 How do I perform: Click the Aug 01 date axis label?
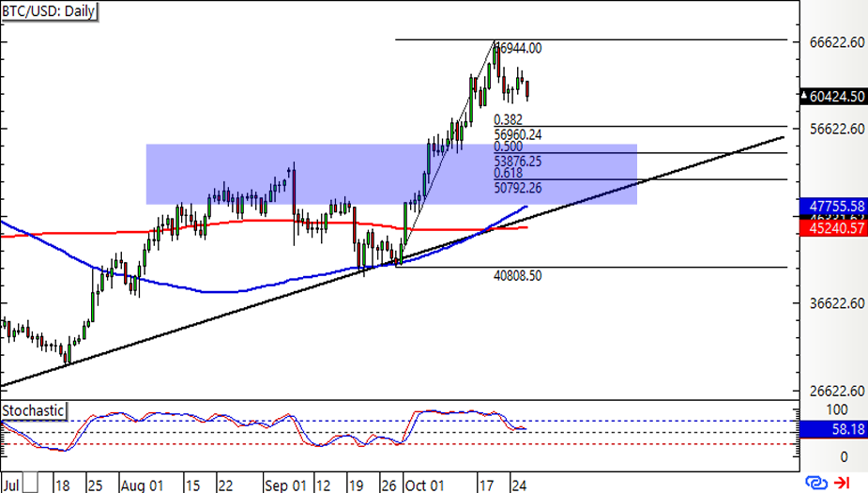pos(143,485)
